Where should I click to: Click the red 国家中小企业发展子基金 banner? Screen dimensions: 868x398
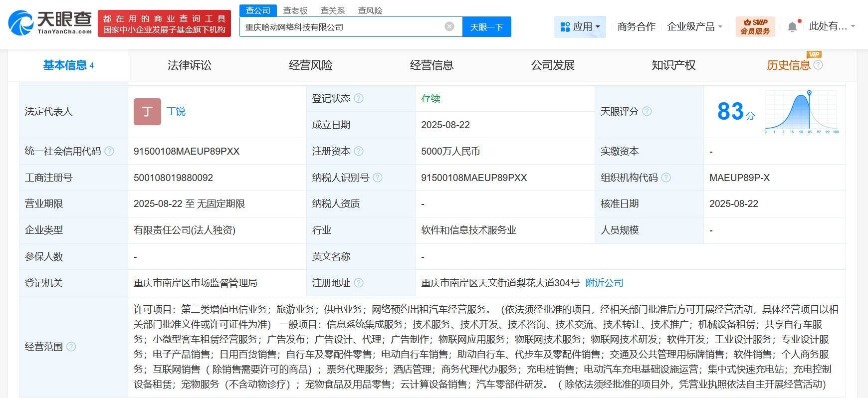(x=164, y=23)
